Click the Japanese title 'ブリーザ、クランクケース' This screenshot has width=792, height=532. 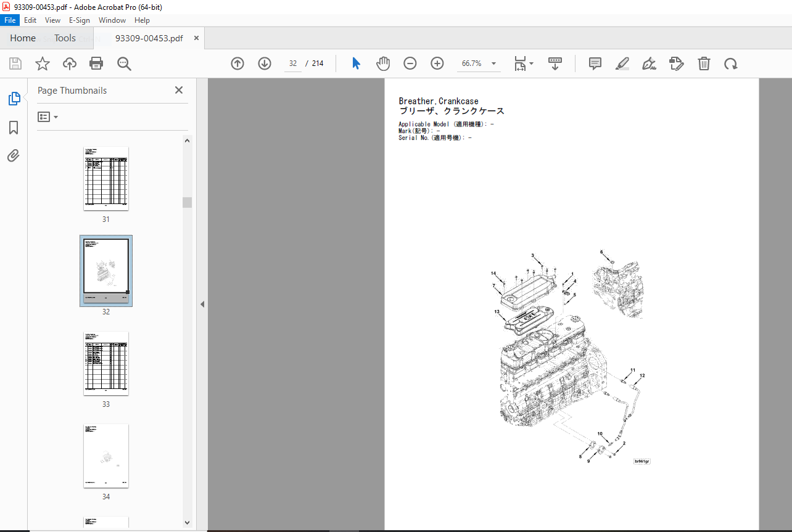point(452,112)
